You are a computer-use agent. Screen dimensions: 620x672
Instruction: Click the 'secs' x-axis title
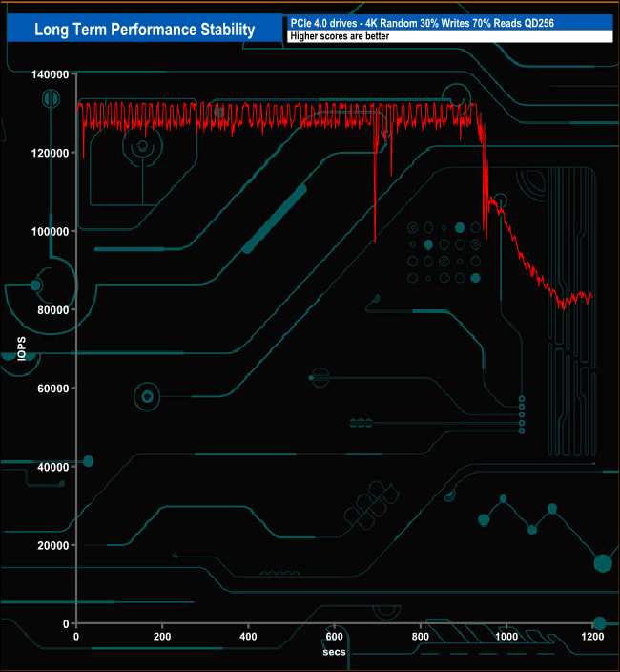tap(334, 652)
